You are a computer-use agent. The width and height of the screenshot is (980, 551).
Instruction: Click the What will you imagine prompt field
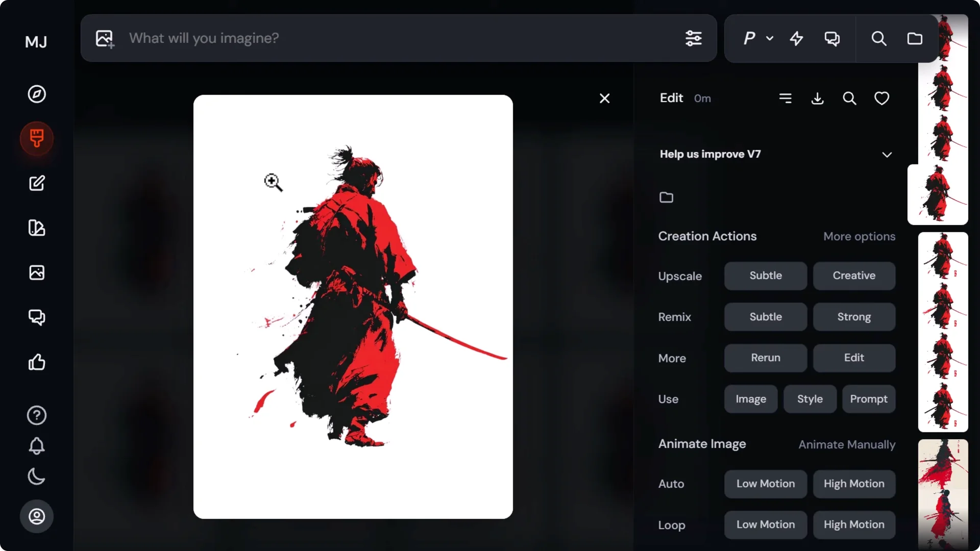click(x=357, y=38)
